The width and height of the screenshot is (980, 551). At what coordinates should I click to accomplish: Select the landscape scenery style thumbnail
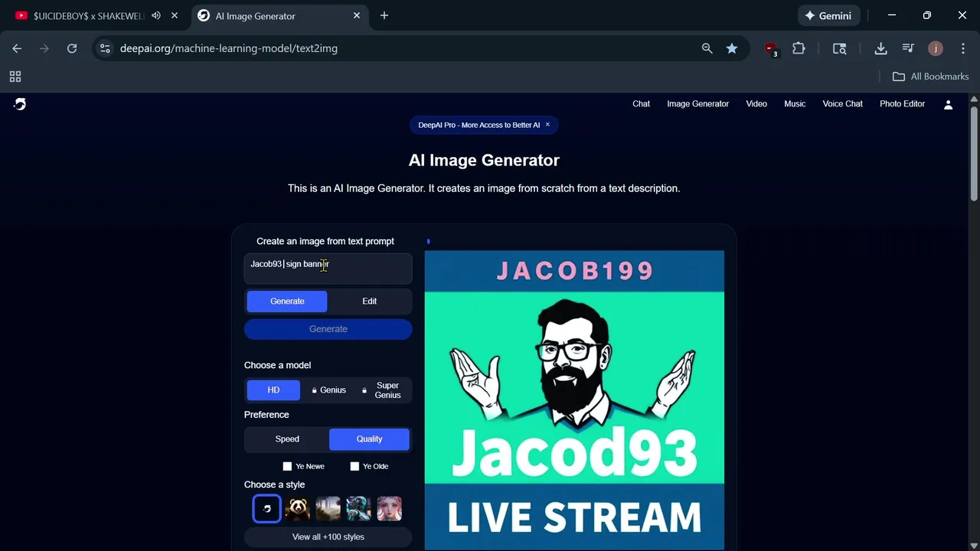328,509
